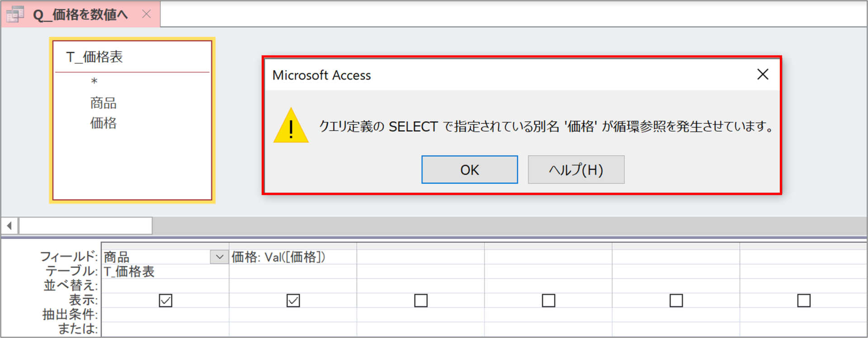Check the 表示 checkbox in the third column
Screen dimensions: 868x338
[421, 300]
